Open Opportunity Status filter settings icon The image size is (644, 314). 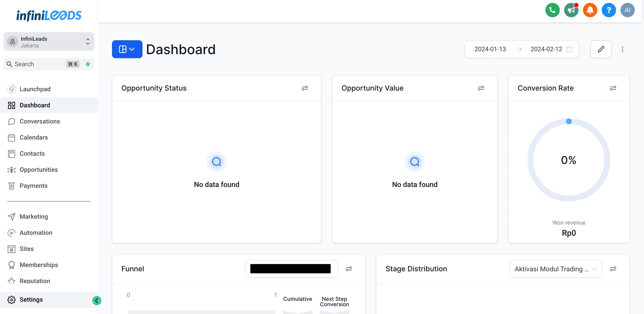305,88
